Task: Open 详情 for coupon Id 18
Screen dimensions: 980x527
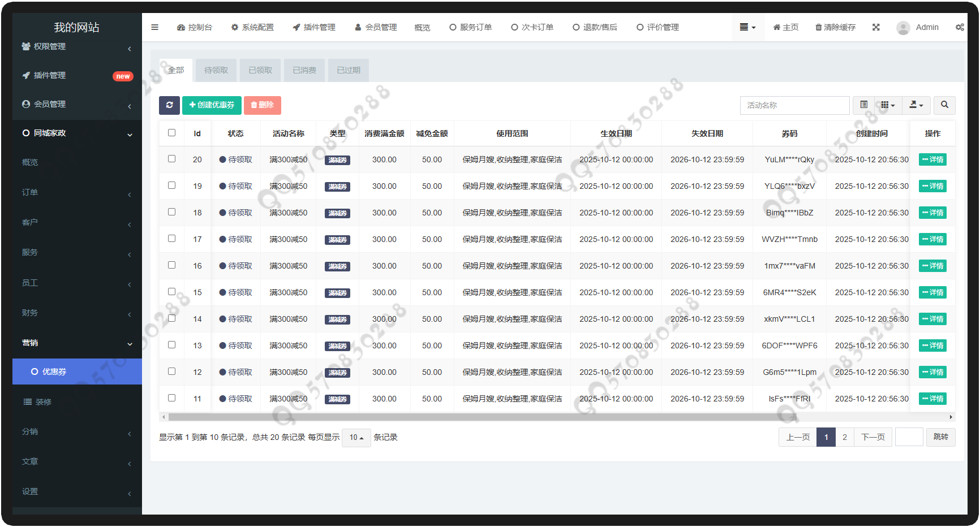Action: (x=932, y=213)
